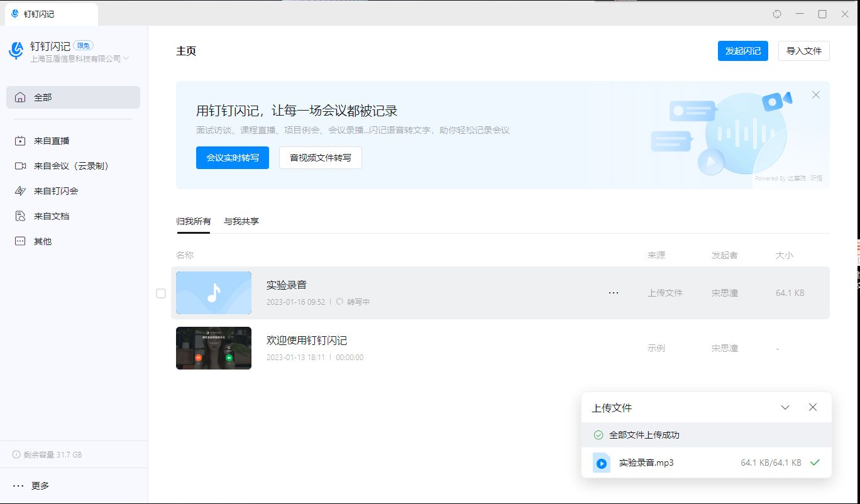Click the 上传文件 source cell
This screenshot has height=504, width=860.
[665, 293]
